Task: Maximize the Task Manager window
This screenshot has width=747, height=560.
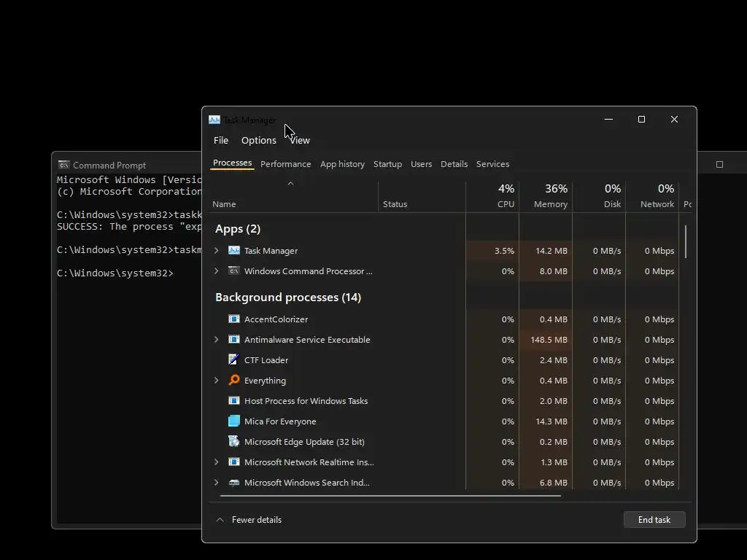Action: (642, 120)
